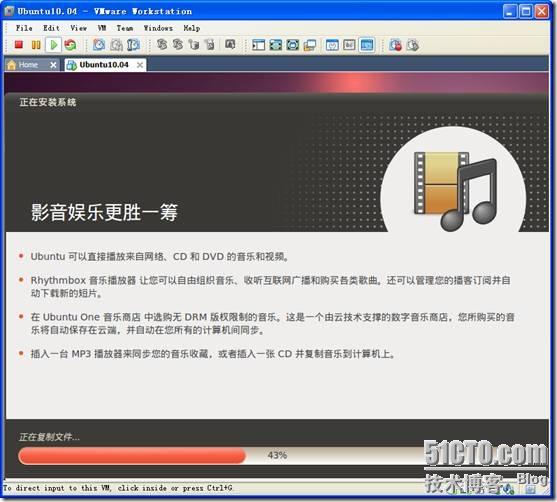Enter full screen mode icon
Image resolution: width=557 pixels, height=502 pixels.
293,45
